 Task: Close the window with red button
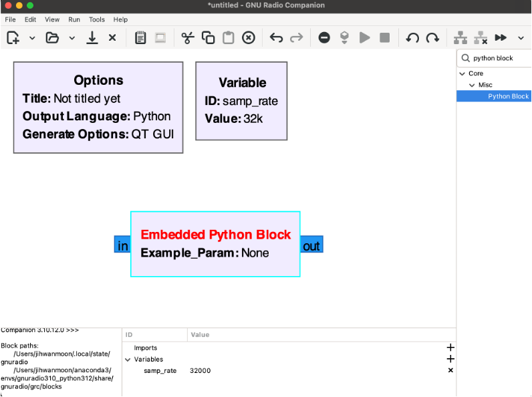click(9, 5)
